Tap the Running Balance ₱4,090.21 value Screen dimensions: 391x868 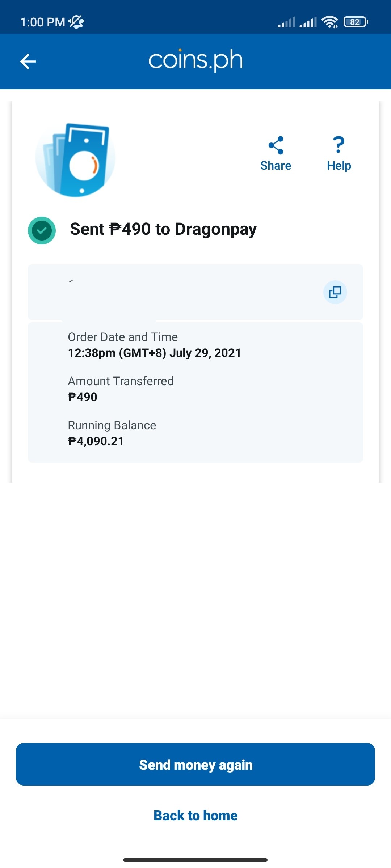click(96, 441)
